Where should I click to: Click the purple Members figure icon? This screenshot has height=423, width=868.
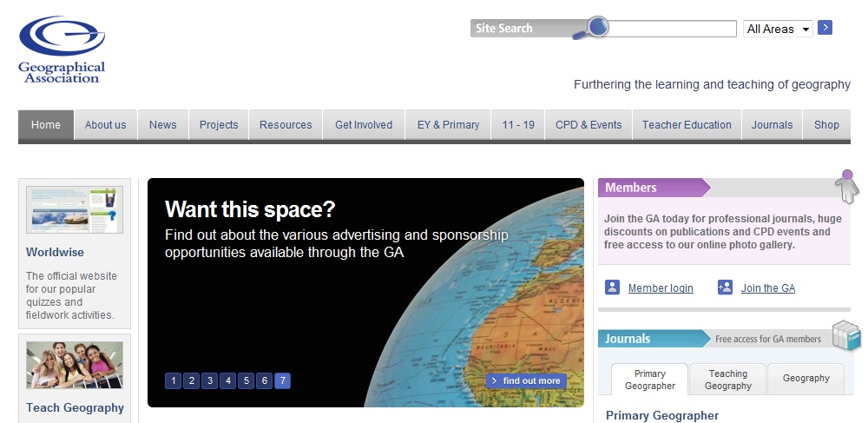pos(846,186)
